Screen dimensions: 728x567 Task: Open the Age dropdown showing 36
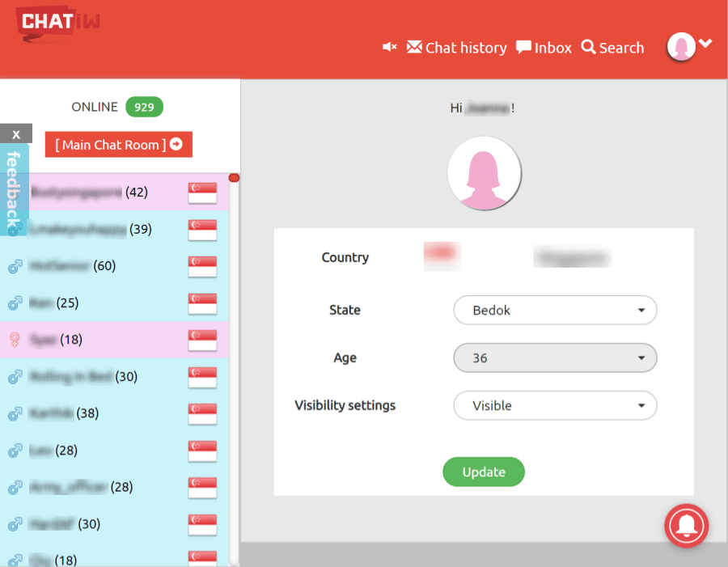pos(554,358)
